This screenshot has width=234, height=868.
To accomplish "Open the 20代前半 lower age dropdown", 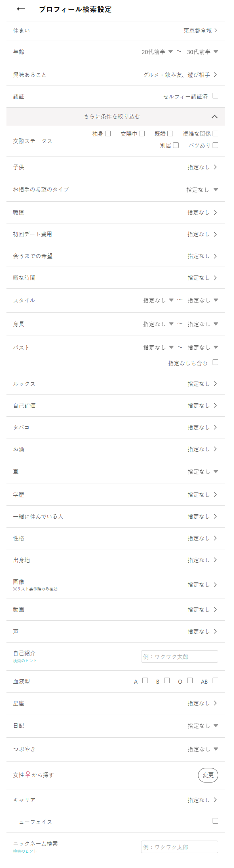I will pyautogui.click(x=171, y=52).
